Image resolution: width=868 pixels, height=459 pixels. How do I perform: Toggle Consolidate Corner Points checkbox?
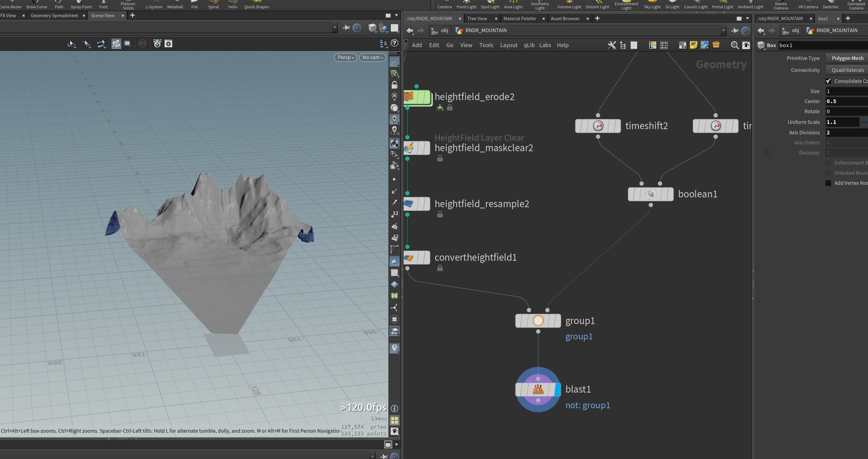click(828, 81)
